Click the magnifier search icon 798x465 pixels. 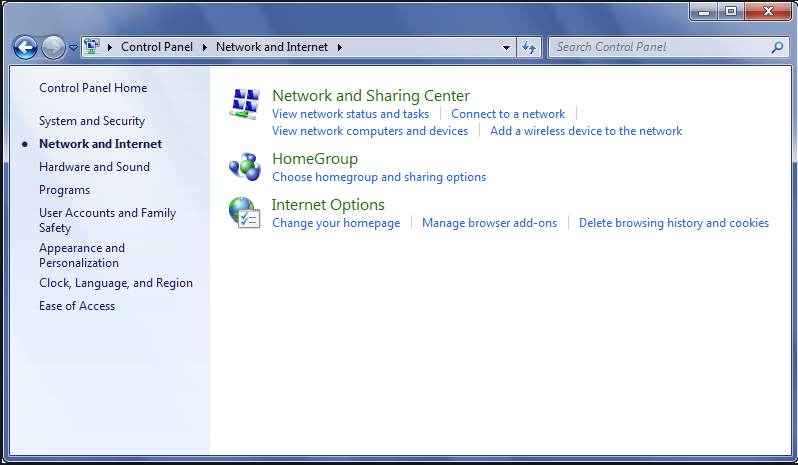pos(777,47)
